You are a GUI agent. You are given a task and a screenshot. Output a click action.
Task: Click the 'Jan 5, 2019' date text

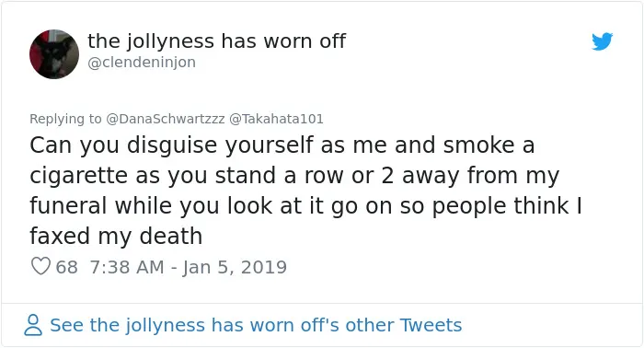point(235,267)
